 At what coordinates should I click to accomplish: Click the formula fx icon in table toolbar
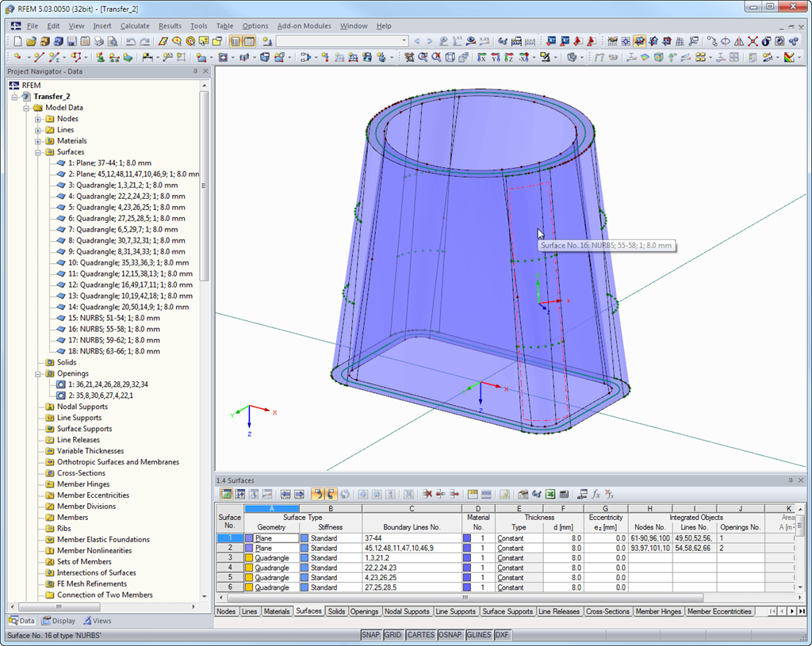click(596, 494)
